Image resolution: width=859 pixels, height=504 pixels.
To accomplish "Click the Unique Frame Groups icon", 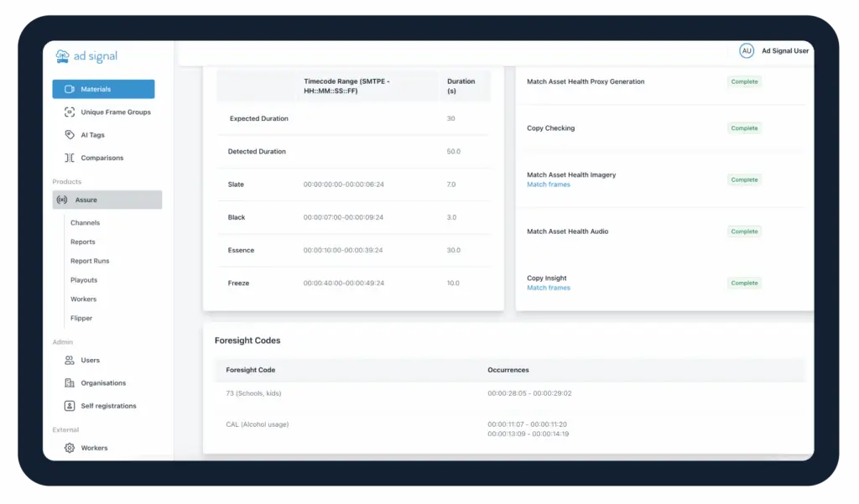I will click(x=70, y=112).
